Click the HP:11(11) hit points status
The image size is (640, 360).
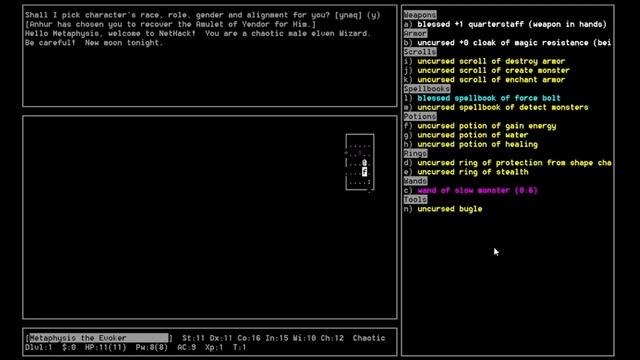(105, 347)
